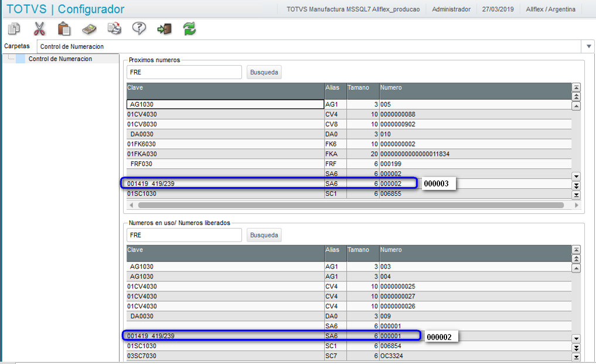596x364 pixels.
Task: Select 01CV4030 row with number 0000000026
Action: (349, 306)
